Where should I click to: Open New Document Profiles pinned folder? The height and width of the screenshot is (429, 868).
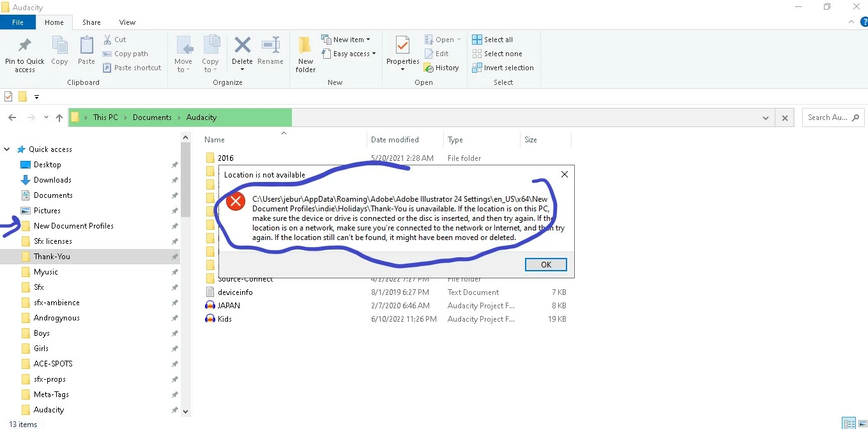(x=73, y=226)
